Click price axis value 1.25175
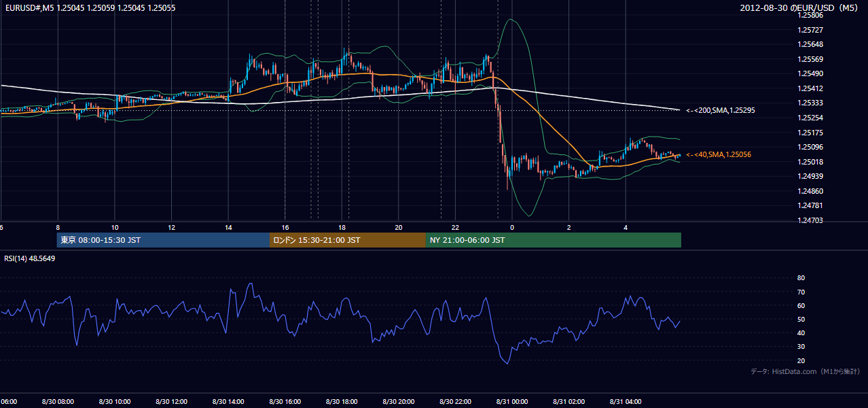The width and height of the screenshot is (868, 408). (810, 133)
